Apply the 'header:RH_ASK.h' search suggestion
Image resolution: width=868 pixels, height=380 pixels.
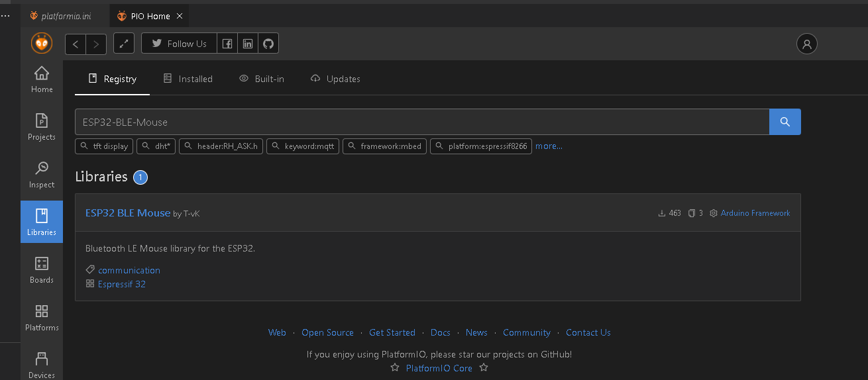coord(221,146)
